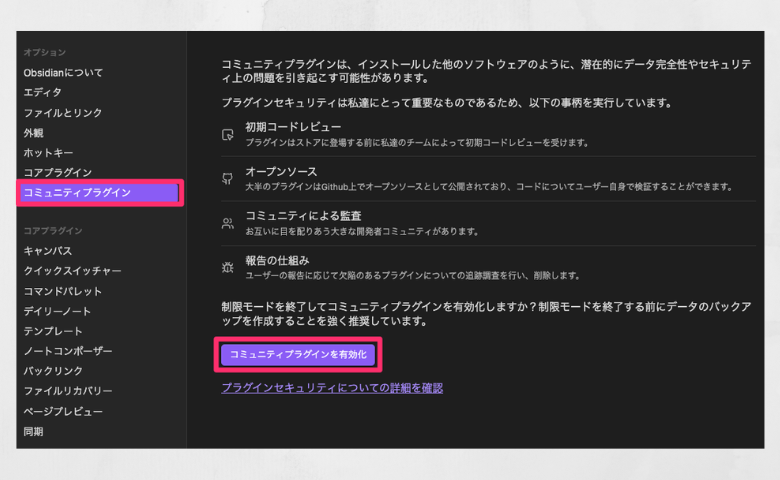Open 同期 sync settings
The width and height of the screenshot is (780, 480).
33,432
